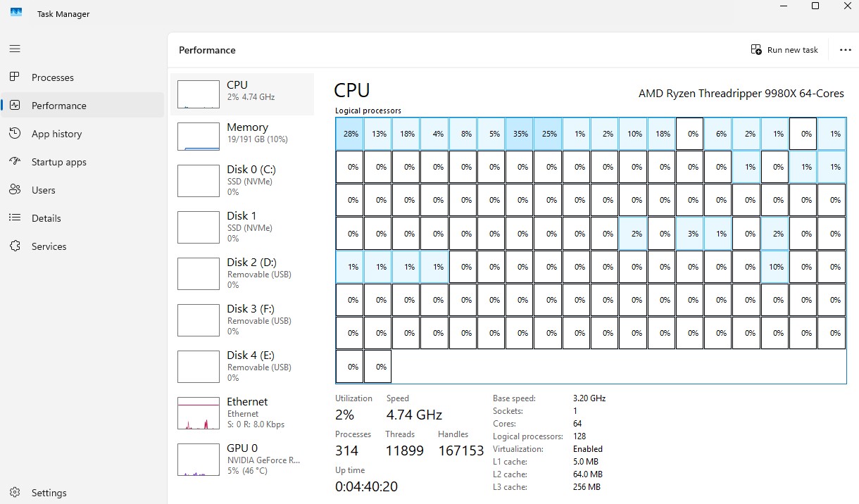The height and width of the screenshot is (504, 859).
Task: Click the Users people icon
Action: point(15,190)
